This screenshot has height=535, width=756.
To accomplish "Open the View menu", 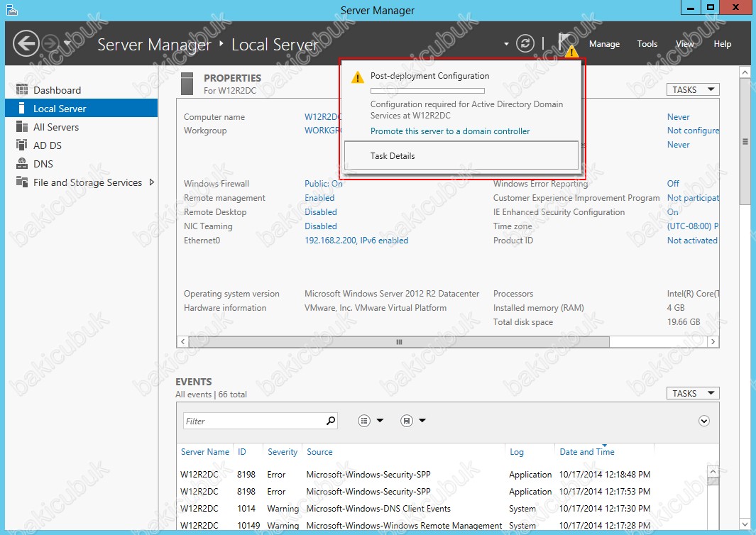I will point(685,44).
